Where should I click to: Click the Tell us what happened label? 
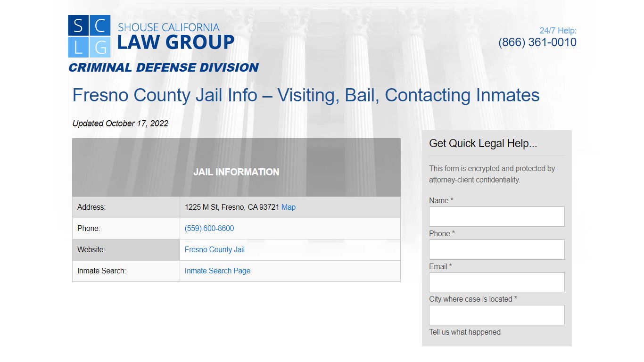point(465,332)
